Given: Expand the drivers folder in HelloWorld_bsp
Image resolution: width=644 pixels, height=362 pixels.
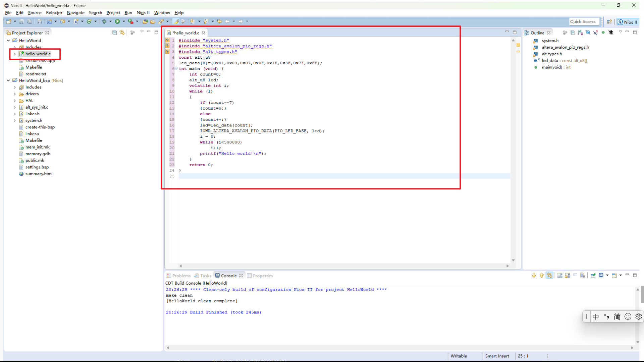Looking at the screenshot, I should coord(15,94).
